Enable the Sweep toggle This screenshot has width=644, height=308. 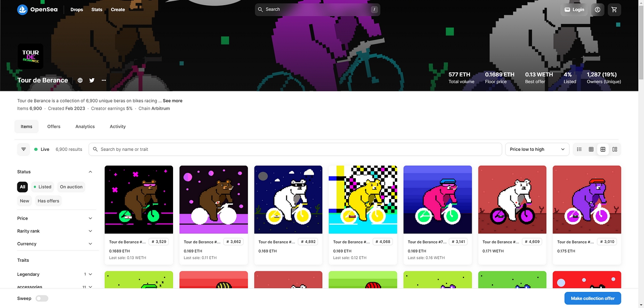coord(42,298)
